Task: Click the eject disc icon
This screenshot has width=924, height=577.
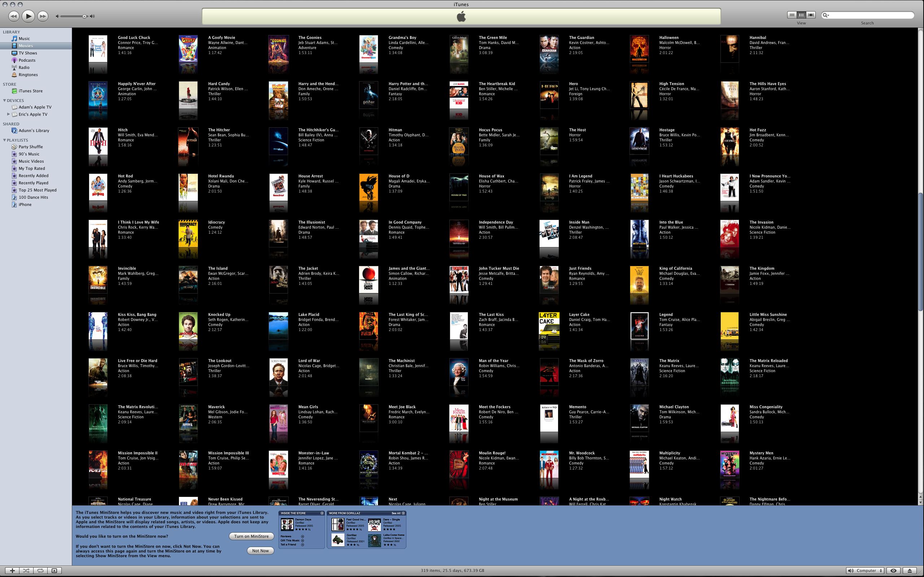Action: pos(910,571)
